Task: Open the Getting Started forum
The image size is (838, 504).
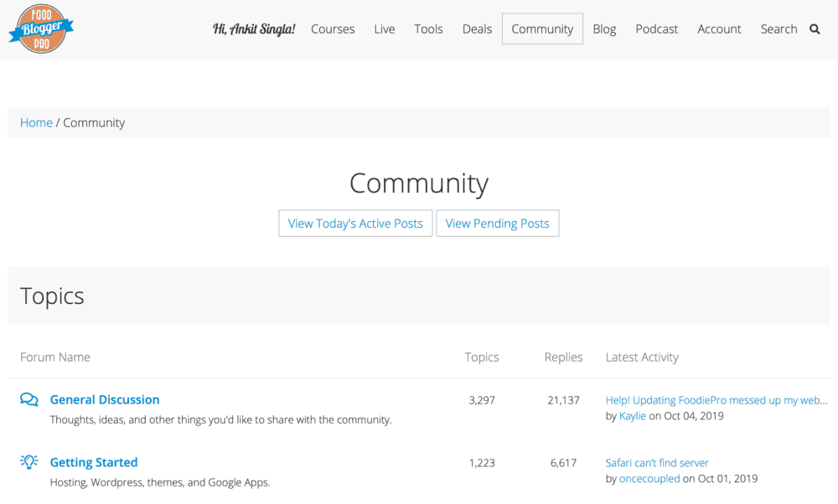Action: (x=93, y=462)
